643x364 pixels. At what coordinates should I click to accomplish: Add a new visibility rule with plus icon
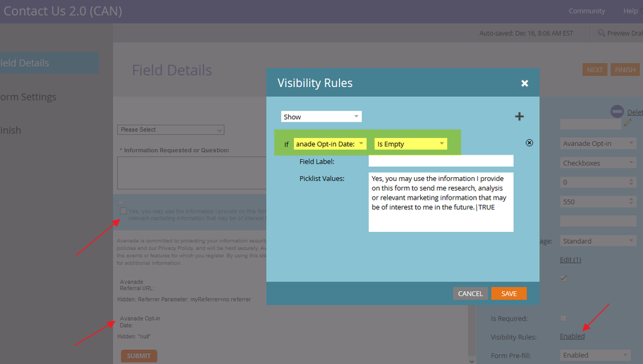(x=519, y=117)
